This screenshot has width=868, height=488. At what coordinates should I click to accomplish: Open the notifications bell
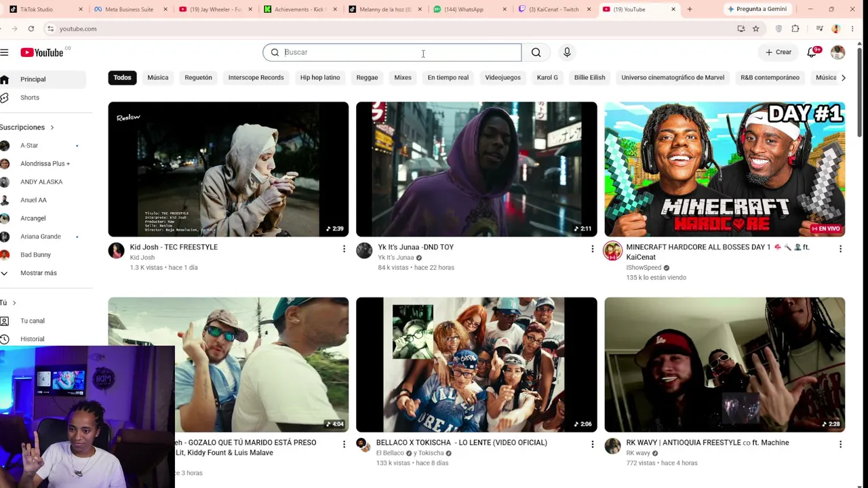pos(812,52)
